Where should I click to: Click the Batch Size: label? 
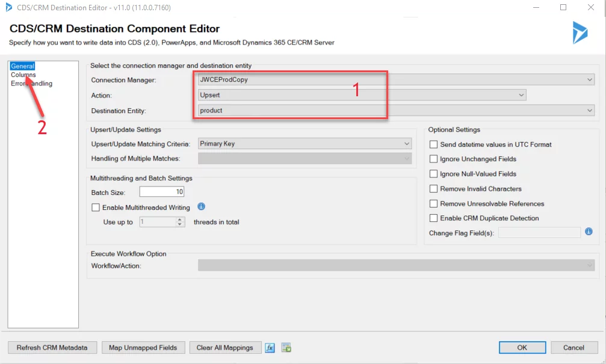108,193
